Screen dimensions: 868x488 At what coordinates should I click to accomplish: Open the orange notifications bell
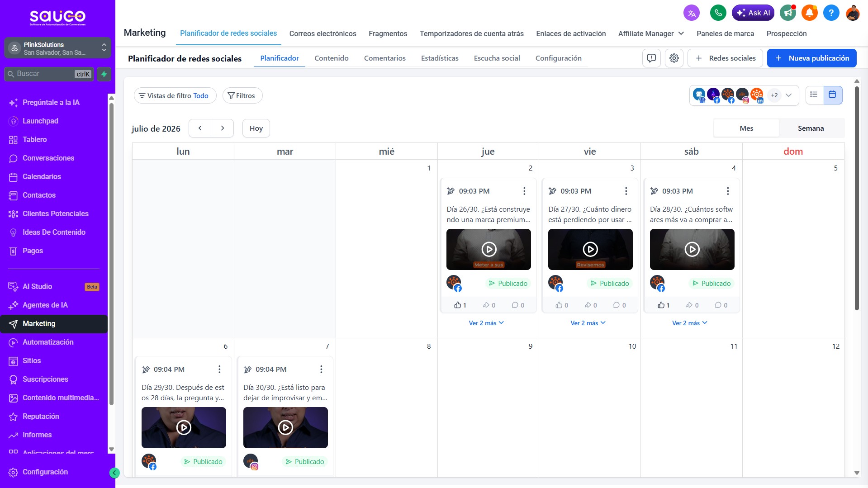point(810,13)
